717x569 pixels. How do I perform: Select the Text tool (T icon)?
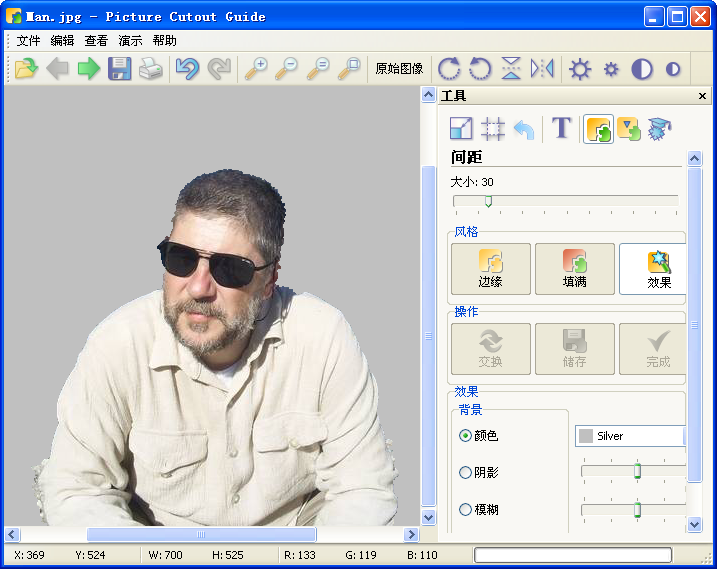pyautogui.click(x=562, y=128)
